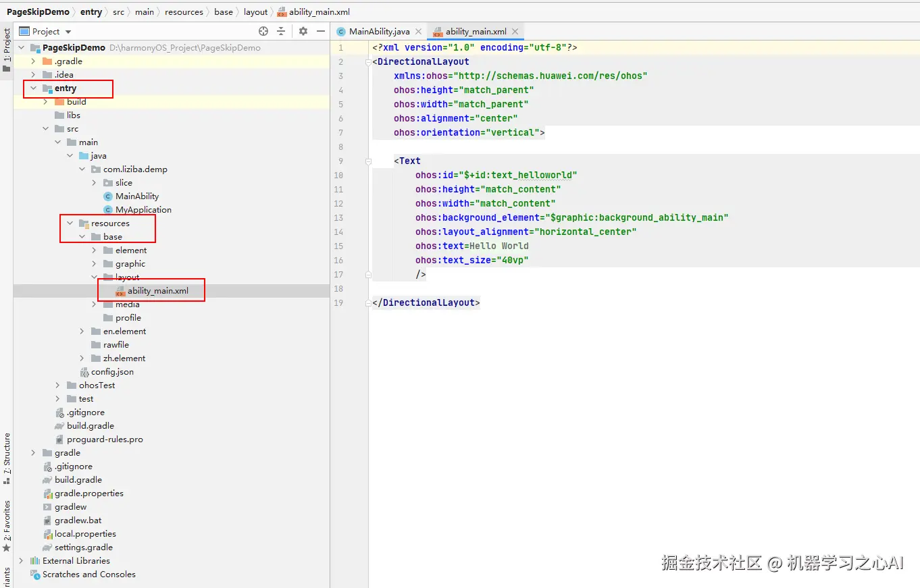Expand the slice package
The image size is (920, 588).
(95, 183)
